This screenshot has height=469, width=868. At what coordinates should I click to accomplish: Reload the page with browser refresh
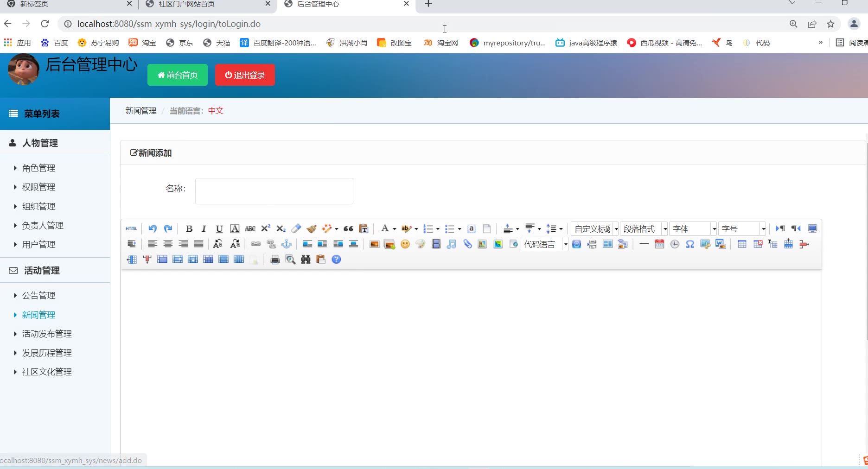point(45,24)
